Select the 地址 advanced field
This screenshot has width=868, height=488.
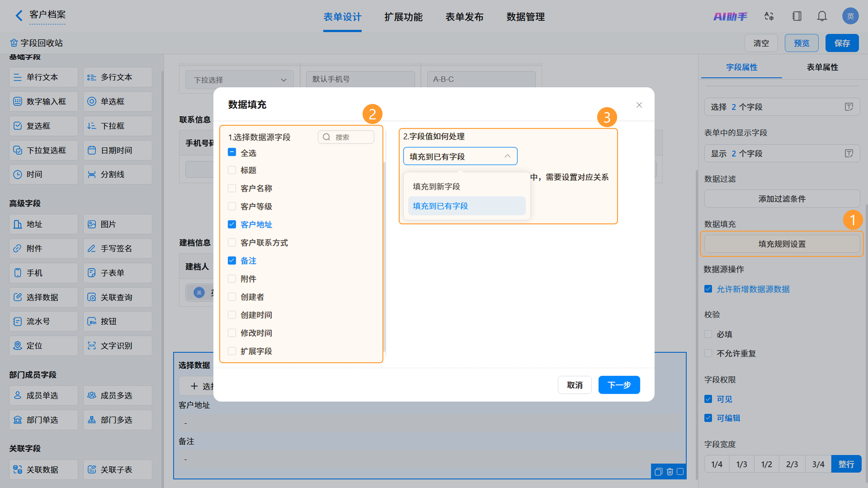click(x=43, y=224)
